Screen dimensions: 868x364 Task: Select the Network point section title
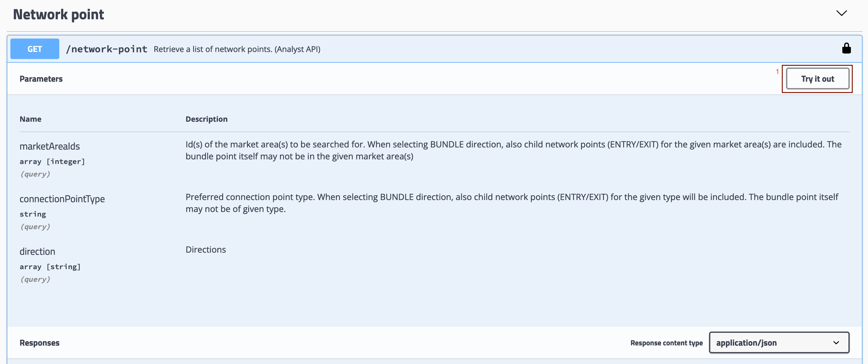pos(58,14)
